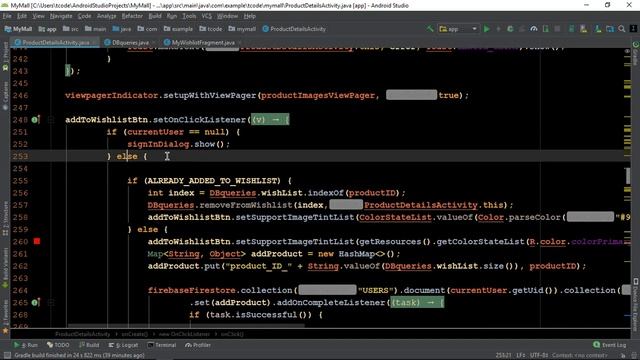
Task: Click ProductDetailsActivity in the navigation bar
Action: tap(294, 29)
